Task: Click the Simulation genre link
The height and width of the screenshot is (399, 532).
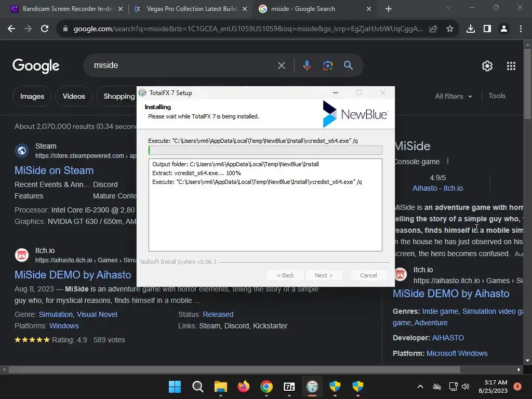Action: click(56, 314)
